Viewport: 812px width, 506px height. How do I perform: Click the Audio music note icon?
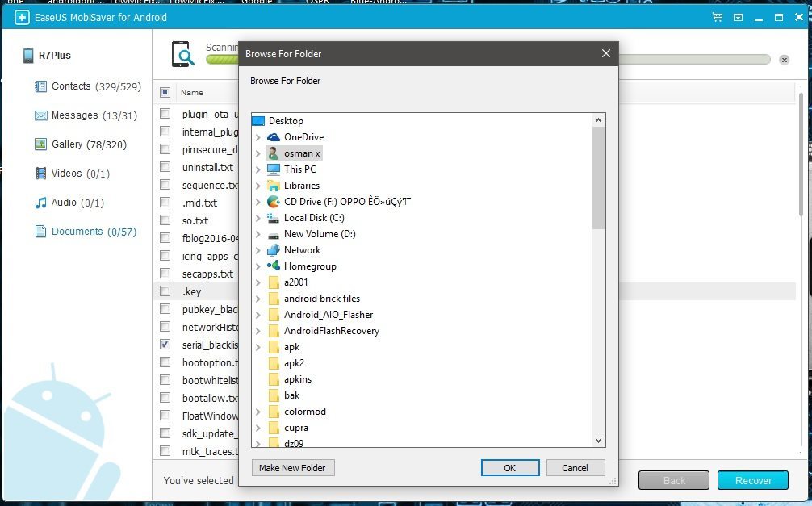40,203
